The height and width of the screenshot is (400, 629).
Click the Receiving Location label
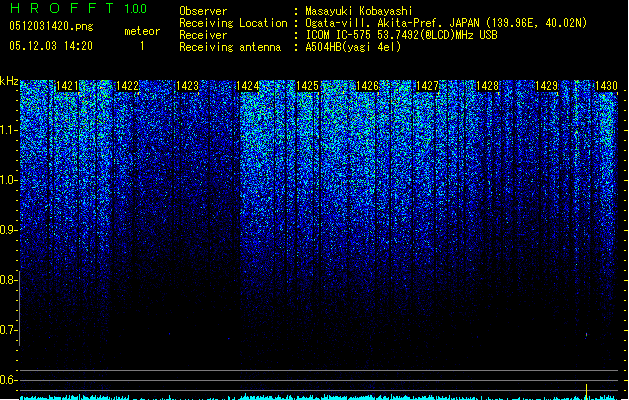coord(233,23)
